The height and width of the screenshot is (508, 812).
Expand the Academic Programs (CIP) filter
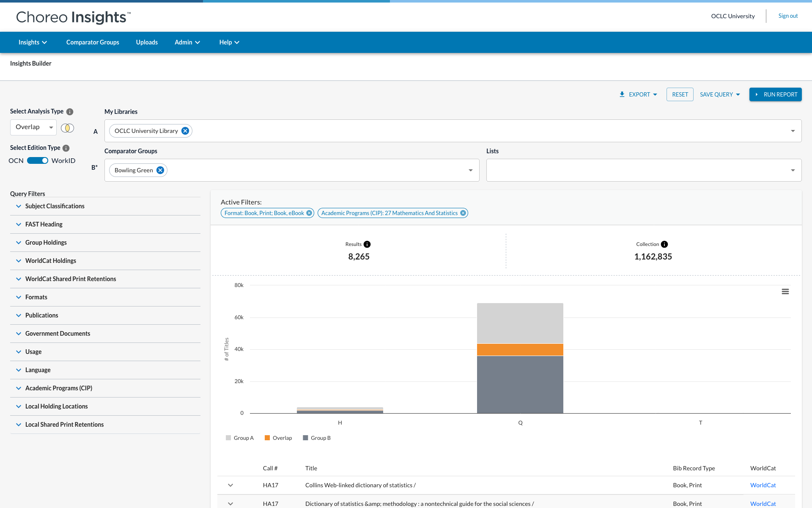click(x=58, y=388)
